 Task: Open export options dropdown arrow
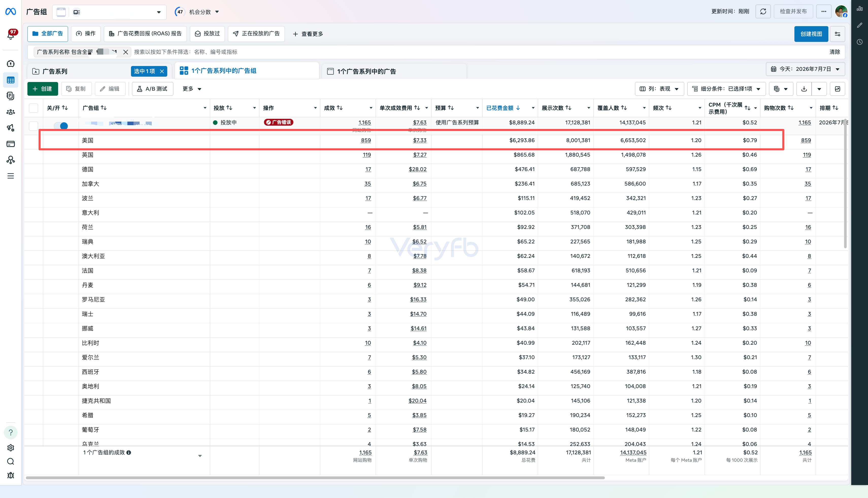click(x=819, y=89)
